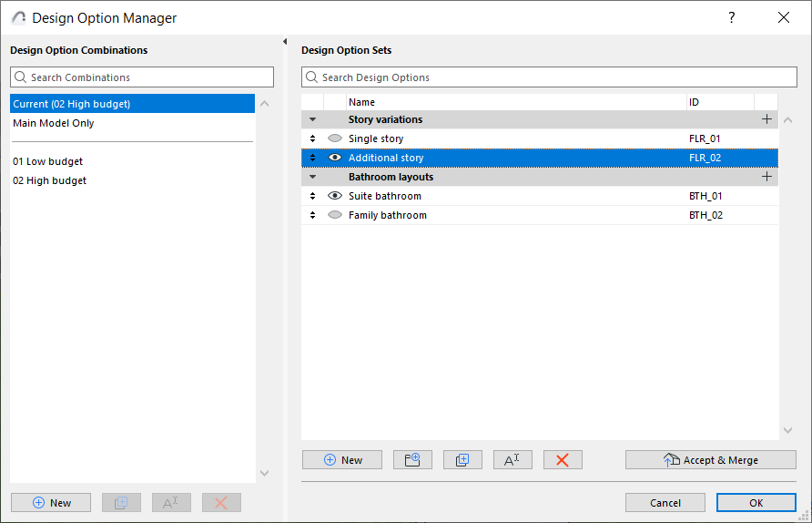Select the 01 Low budget combination
The width and height of the screenshot is (812, 523).
pos(133,161)
